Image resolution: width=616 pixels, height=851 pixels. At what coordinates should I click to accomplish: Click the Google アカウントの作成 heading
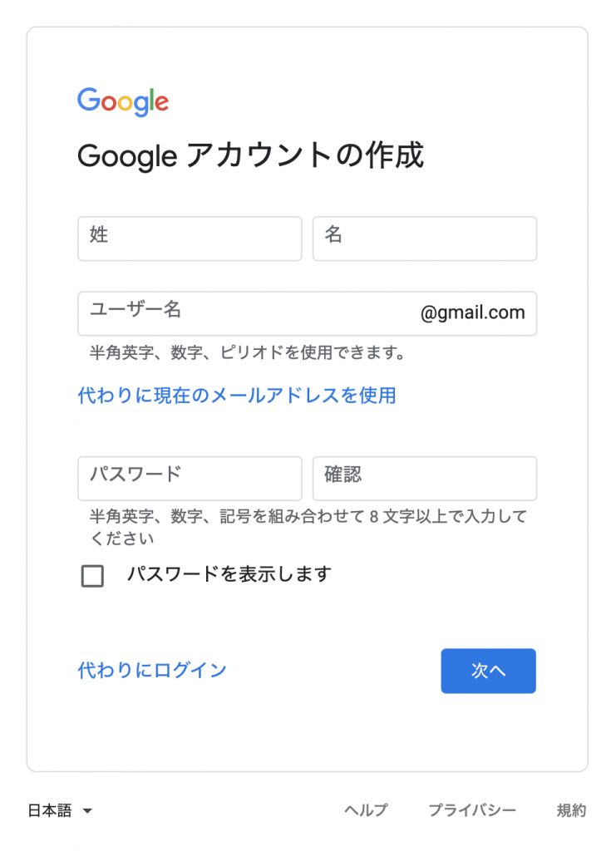pyautogui.click(x=250, y=155)
